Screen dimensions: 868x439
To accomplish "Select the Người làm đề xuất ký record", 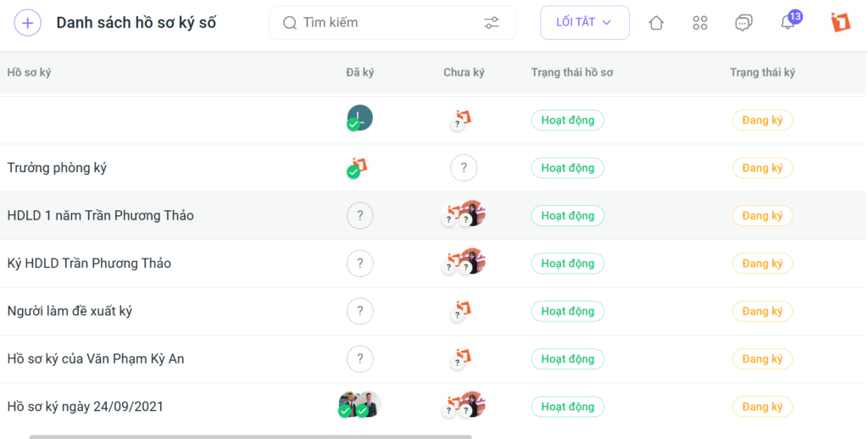I will pos(433,311).
